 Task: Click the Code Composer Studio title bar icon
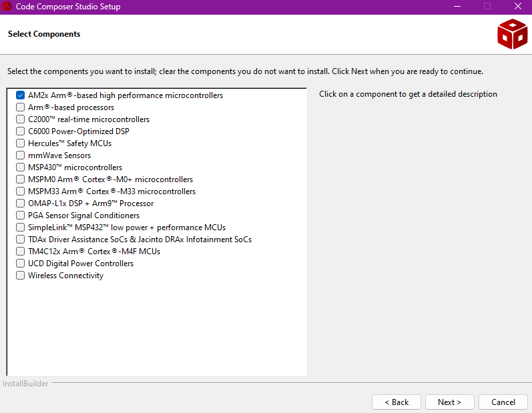pos(7,7)
